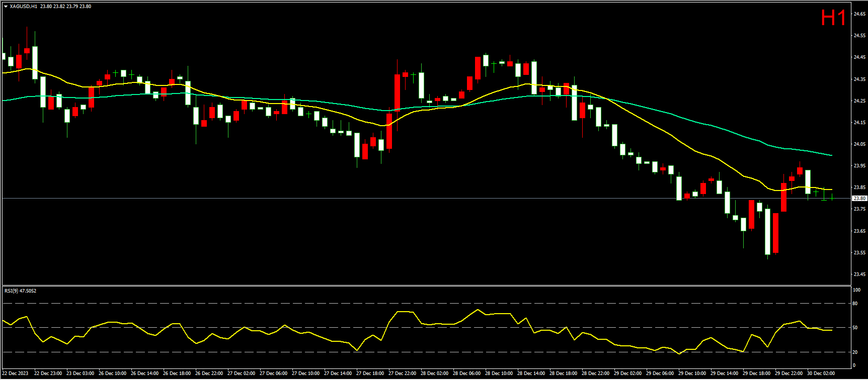Click the 29 Dec 06:00 time label
The image size is (868, 380).
660,373
